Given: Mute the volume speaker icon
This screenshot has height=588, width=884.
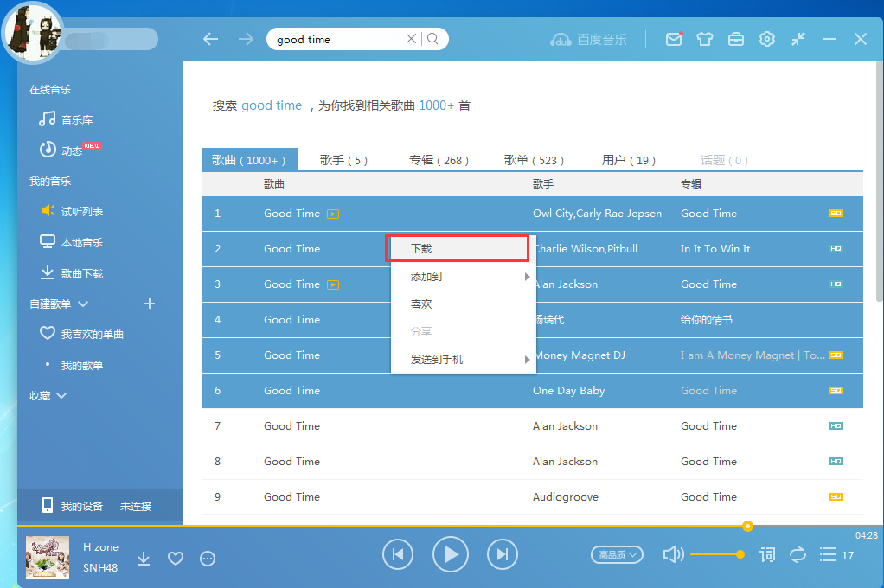Looking at the screenshot, I should coord(674,554).
